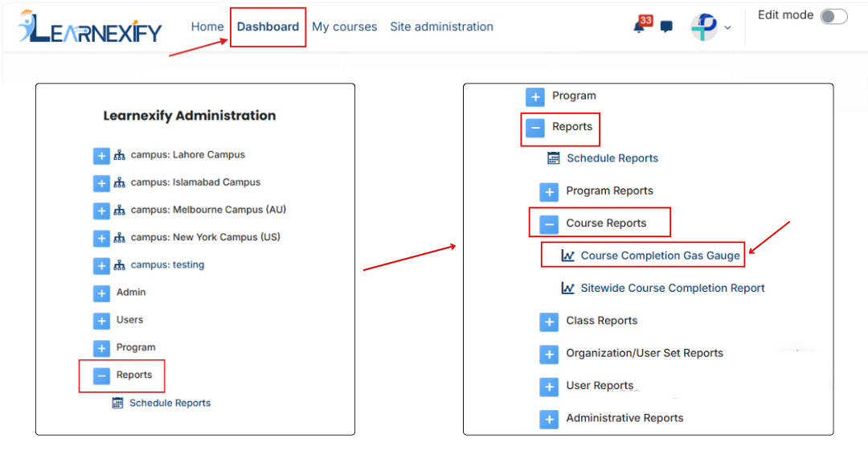Collapse the Reports node in right panel

[534, 128]
